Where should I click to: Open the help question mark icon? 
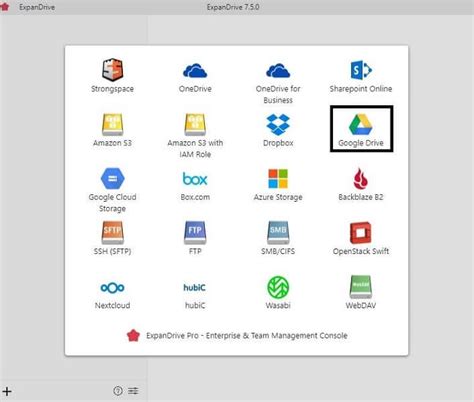118,391
